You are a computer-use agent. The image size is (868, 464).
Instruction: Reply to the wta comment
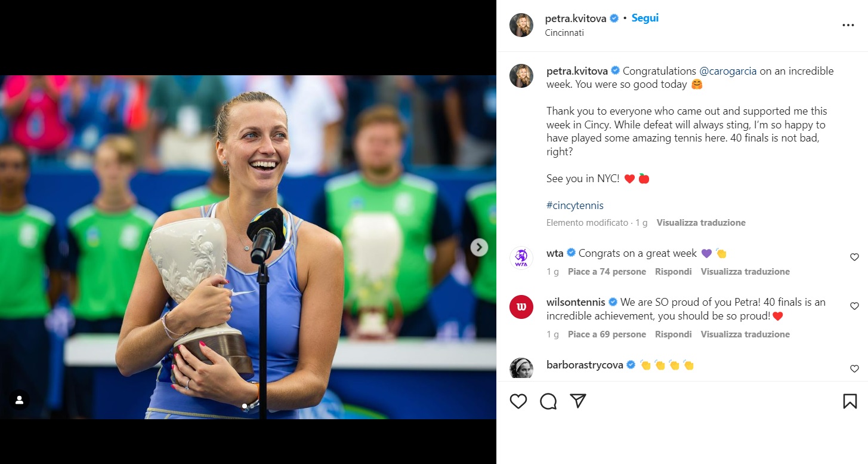[674, 272]
